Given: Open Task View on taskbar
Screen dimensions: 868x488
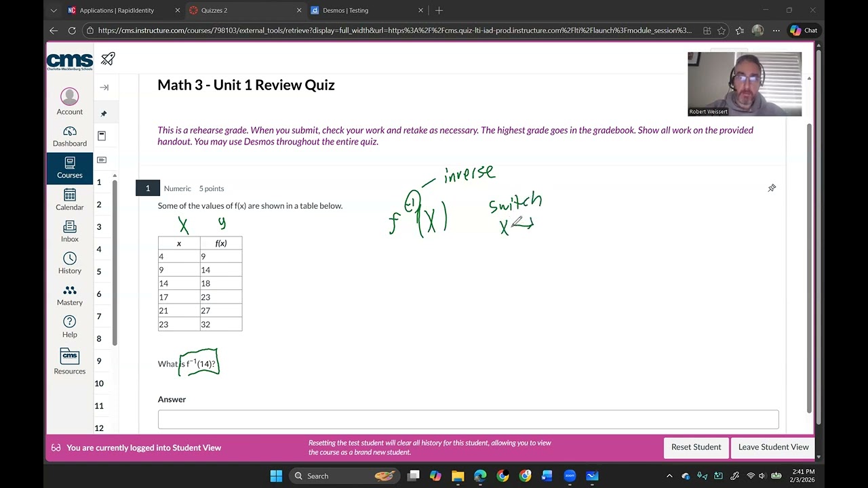Looking at the screenshot, I should pyautogui.click(x=413, y=476).
